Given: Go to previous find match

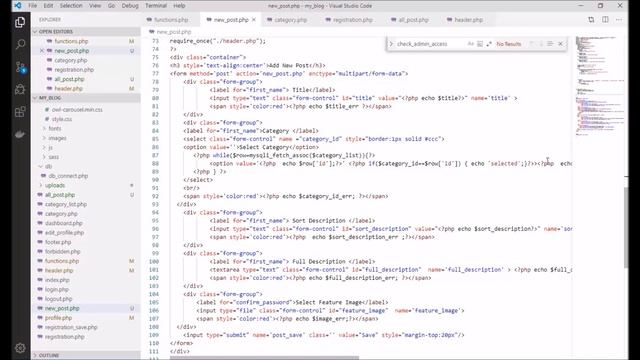Looking at the screenshot, I should [x=531, y=44].
